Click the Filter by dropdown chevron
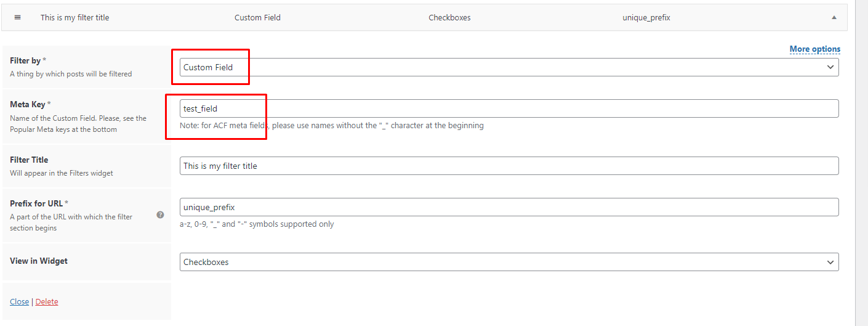Screen dimensions: 868x326 coord(830,67)
